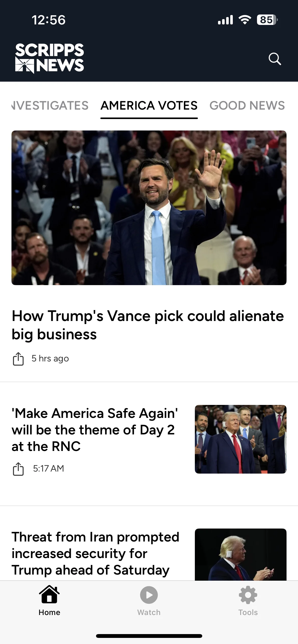
Task: Open 'How Trump's Vance pick' headline
Action: [x=148, y=325]
